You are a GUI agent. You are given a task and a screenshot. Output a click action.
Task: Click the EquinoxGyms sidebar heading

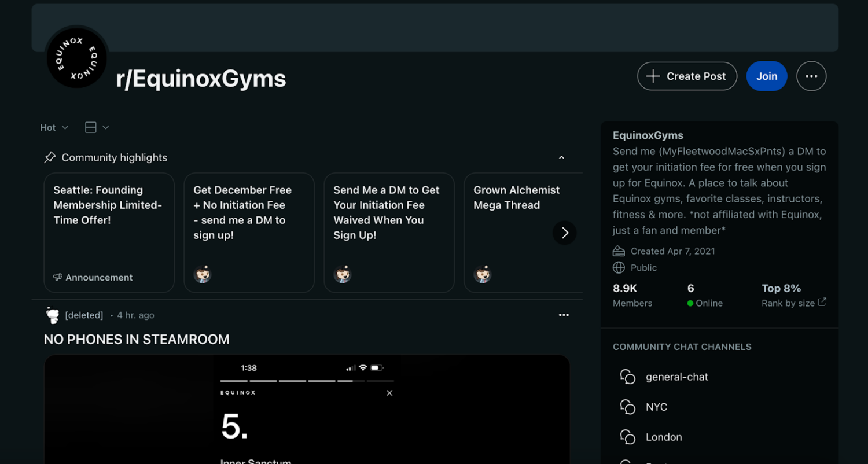tap(648, 135)
